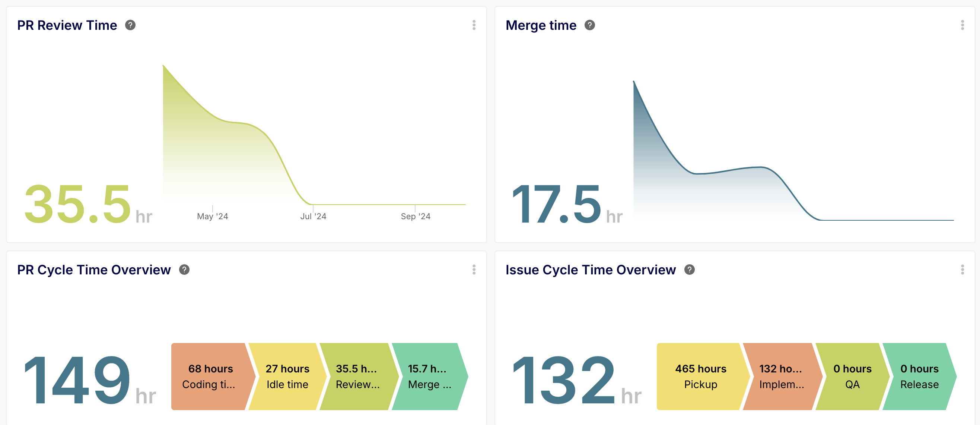Viewport: 980px width, 425px height.
Task: Click the 132 hours Implementation segment
Action: 781,376
